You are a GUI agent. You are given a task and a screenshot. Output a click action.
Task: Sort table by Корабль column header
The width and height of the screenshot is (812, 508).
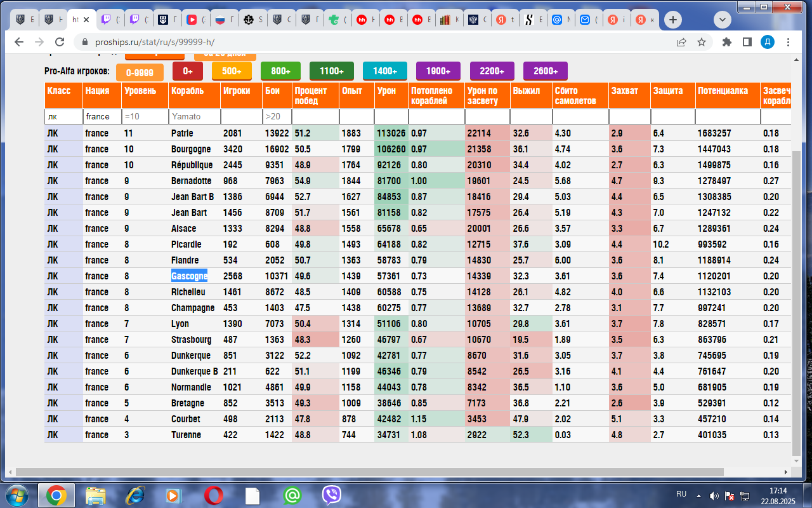(195, 95)
